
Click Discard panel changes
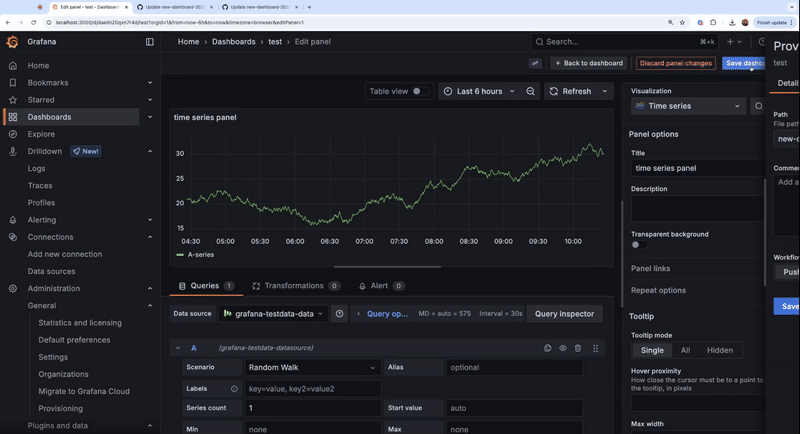[676, 63]
